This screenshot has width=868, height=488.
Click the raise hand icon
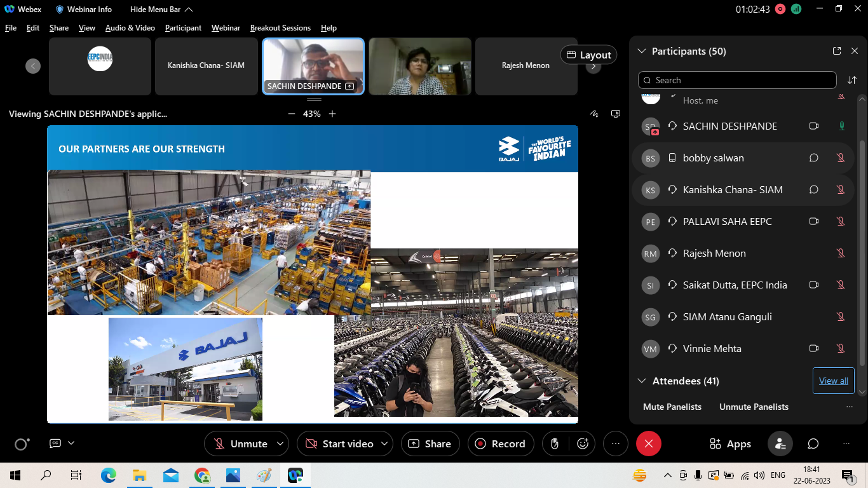555,444
